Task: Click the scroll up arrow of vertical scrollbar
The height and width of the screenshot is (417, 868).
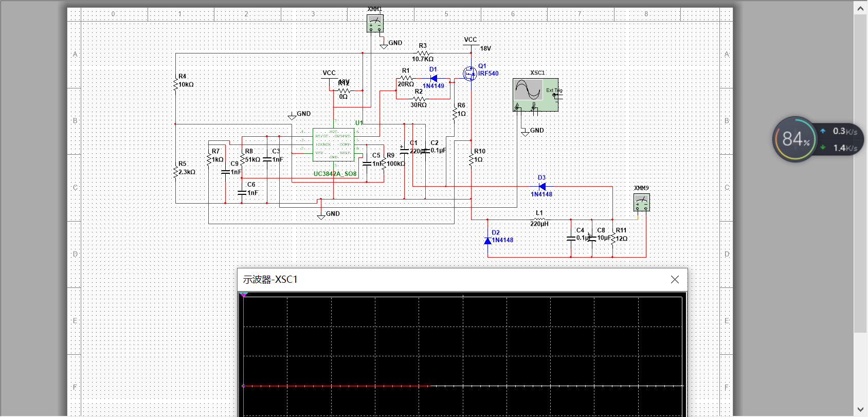Action: pos(861,8)
